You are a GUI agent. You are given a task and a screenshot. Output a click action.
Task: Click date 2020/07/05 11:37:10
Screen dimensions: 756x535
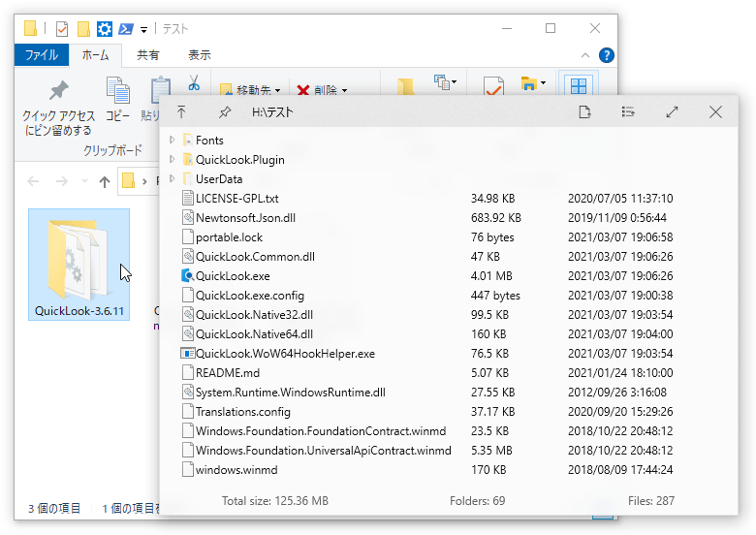(x=620, y=198)
